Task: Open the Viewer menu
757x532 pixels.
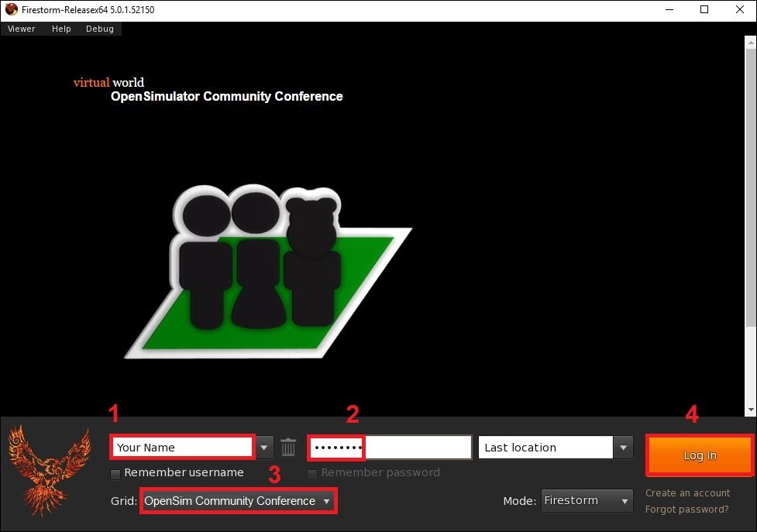Action: tap(22, 29)
